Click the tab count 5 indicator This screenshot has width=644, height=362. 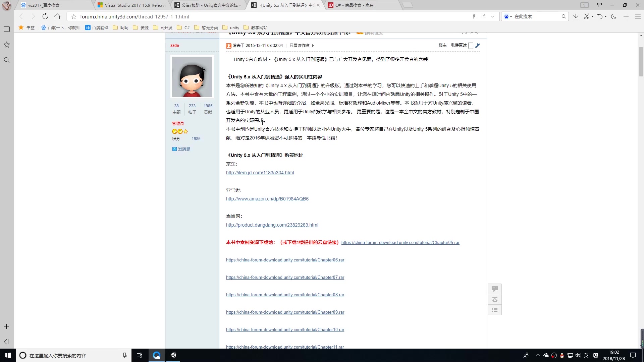584,5
